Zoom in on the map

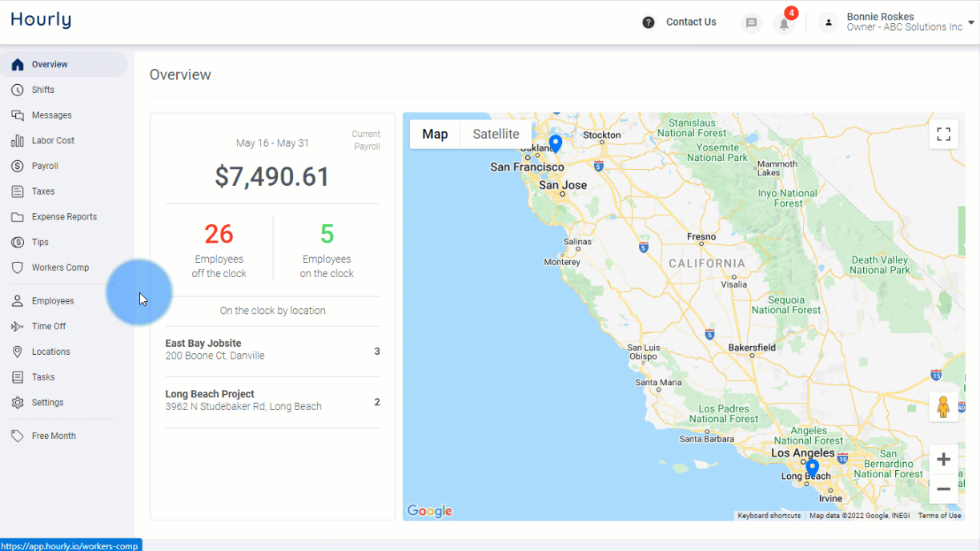944,460
